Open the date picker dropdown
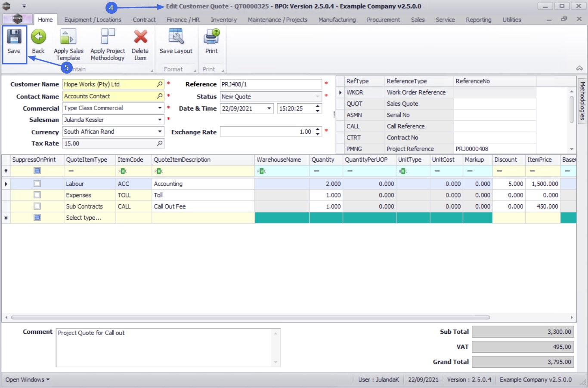588x388 pixels. 269,108
